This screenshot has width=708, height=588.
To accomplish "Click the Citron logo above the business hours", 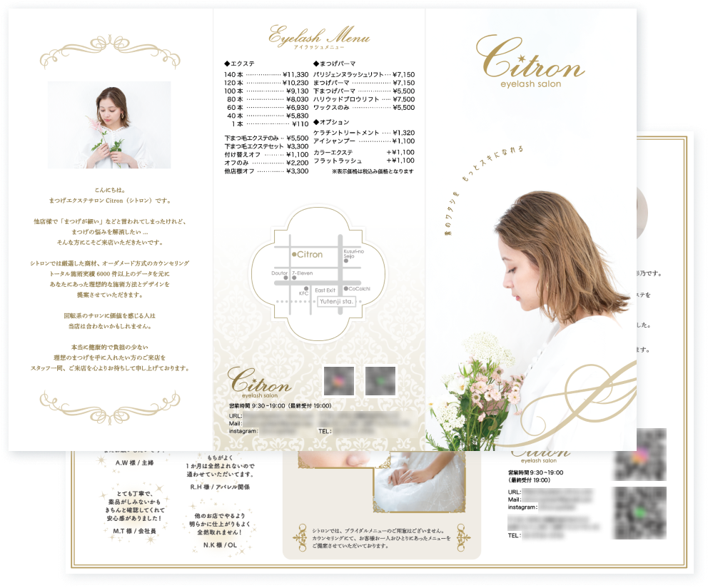I will click(259, 382).
